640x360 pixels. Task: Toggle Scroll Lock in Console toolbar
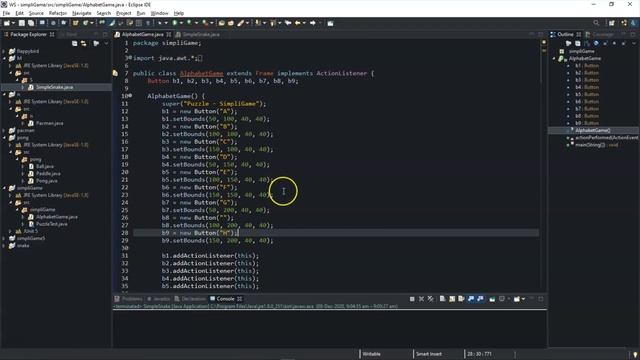click(x=452, y=299)
